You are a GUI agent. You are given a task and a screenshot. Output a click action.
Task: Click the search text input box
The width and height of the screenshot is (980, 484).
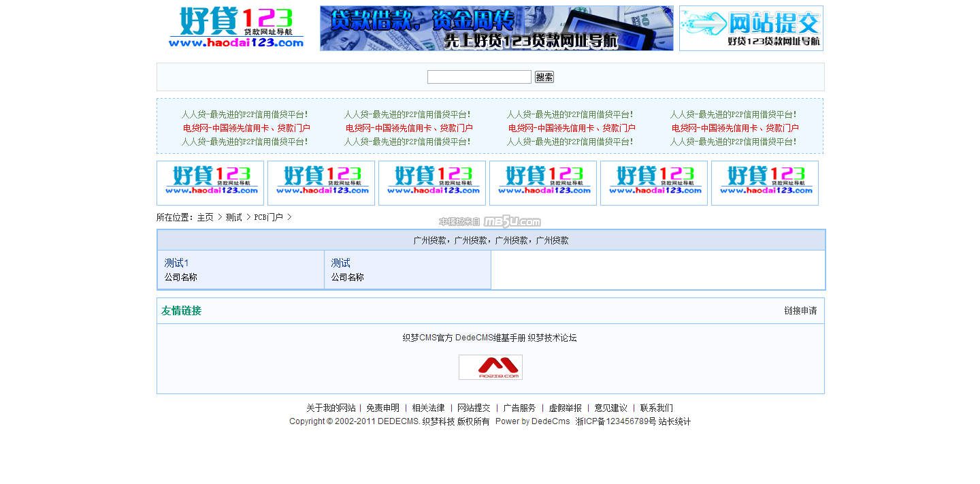479,77
